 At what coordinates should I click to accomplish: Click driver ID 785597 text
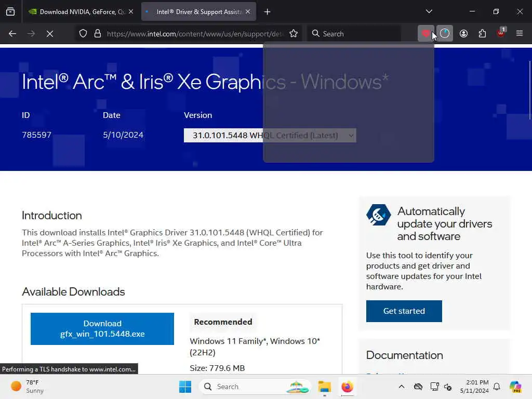tap(37, 135)
